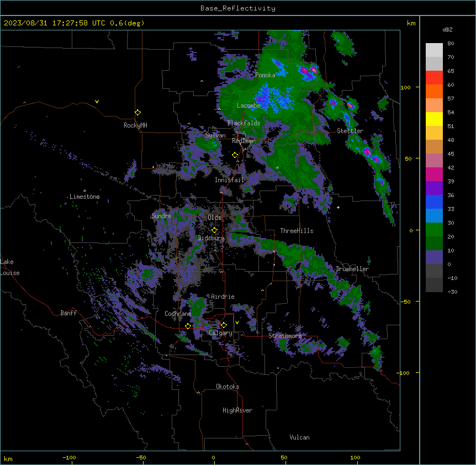Click the Strathmore town label
Screen dimensions: 476x465
(x=285, y=336)
